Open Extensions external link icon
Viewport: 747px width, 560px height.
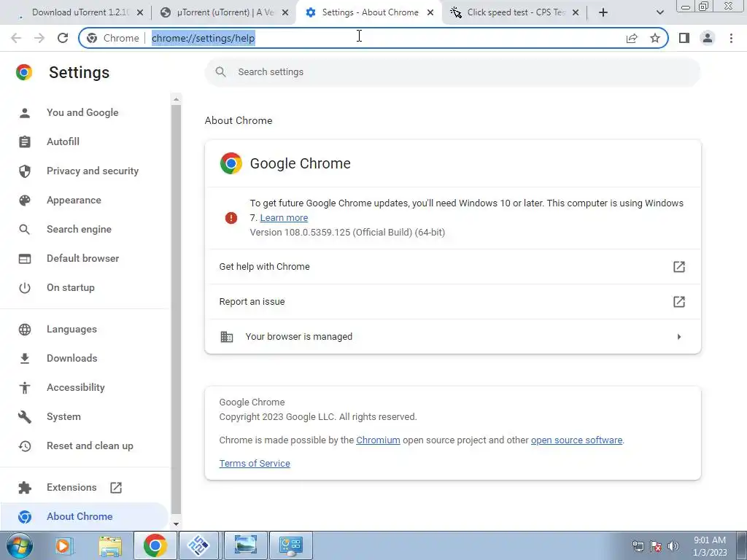coord(116,488)
